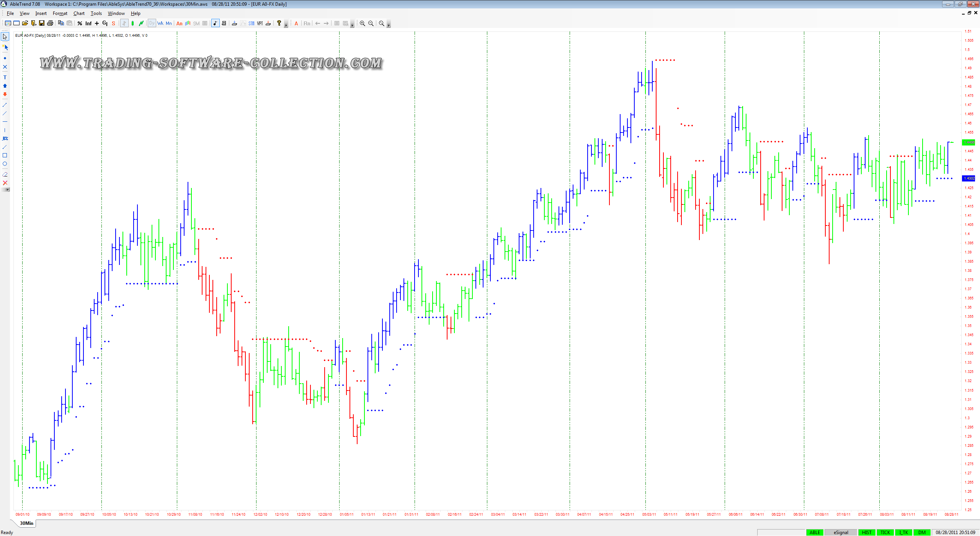Select the circle drawing tool

tap(5, 164)
